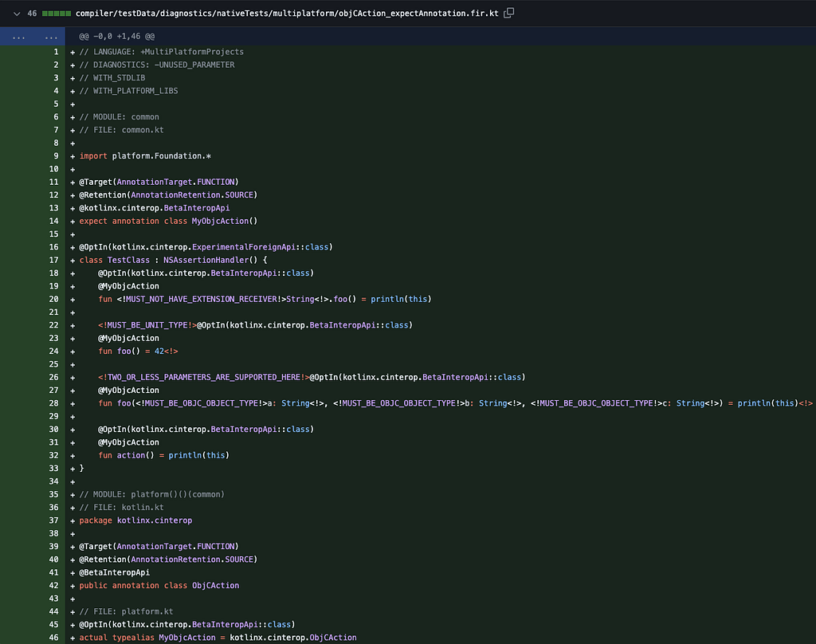Collapse the objCAction_expectAnnotation.fir.kt file diff
Image resolution: width=816 pixels, height=644 pixels.
tap(17, 14)
